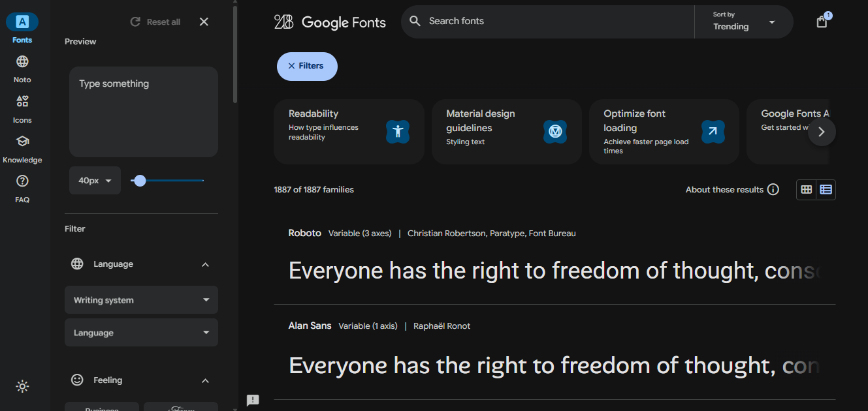
Task: Reset all filter settings
Action: (x=155, y=22)
